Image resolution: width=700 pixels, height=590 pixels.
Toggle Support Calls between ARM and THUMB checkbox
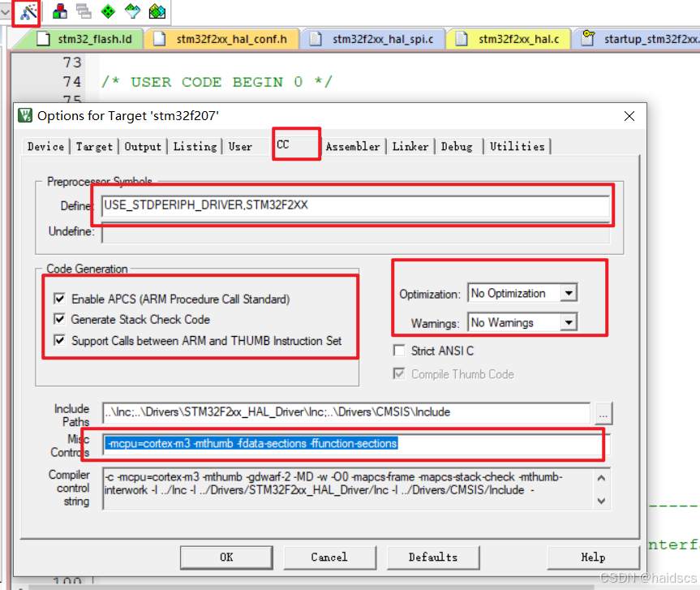[59, 340]
